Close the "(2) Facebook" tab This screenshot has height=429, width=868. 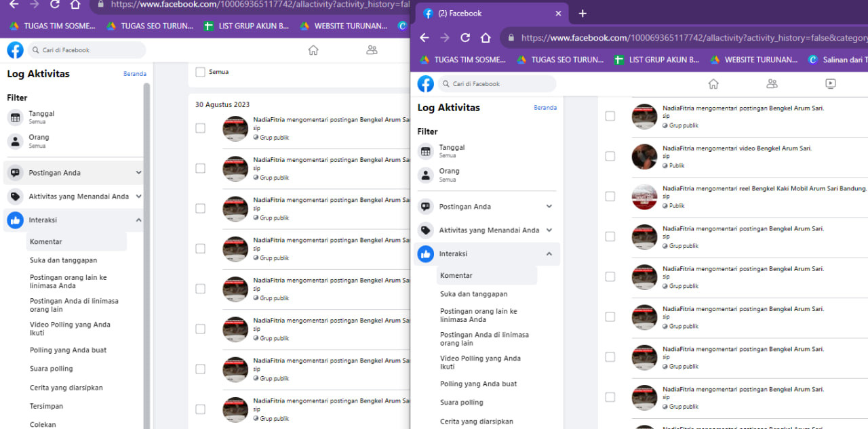tap(558, 14)
